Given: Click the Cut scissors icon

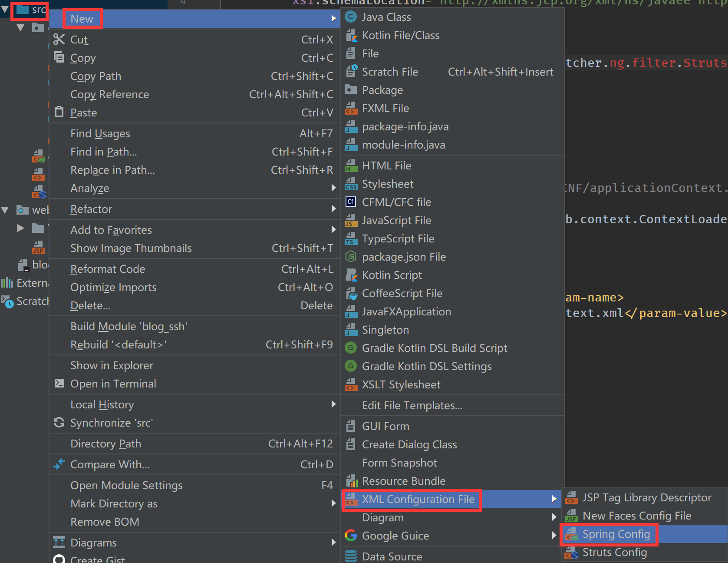Looking at the screenshot, I should (59, 40).
